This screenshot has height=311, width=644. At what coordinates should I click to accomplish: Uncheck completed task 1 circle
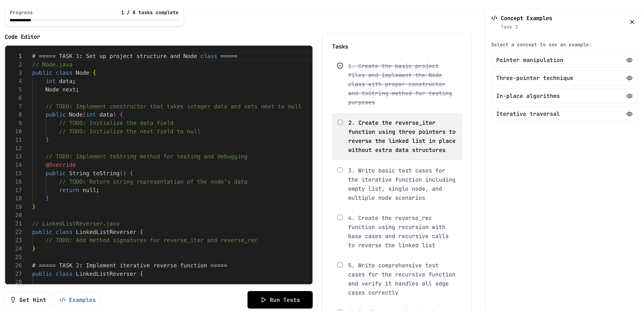340,66
